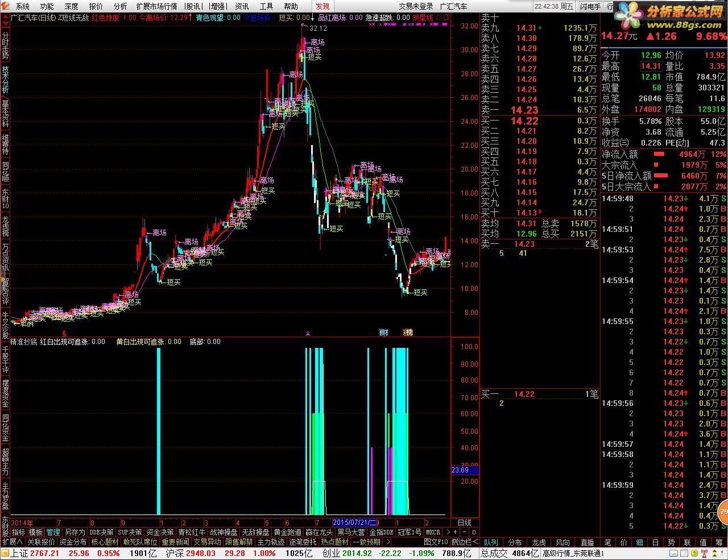Select the 势 tab under tick list
The image size is (728, 560).
coord(672,542)
